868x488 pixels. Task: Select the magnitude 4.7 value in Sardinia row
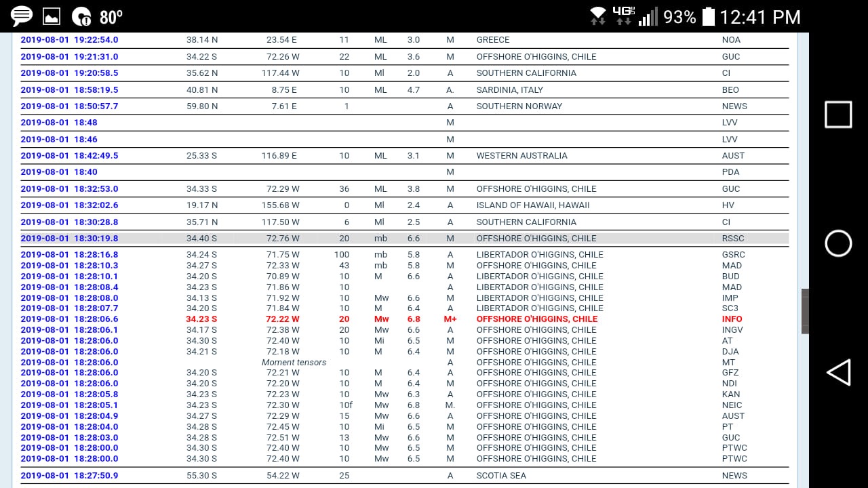point(413,90)
